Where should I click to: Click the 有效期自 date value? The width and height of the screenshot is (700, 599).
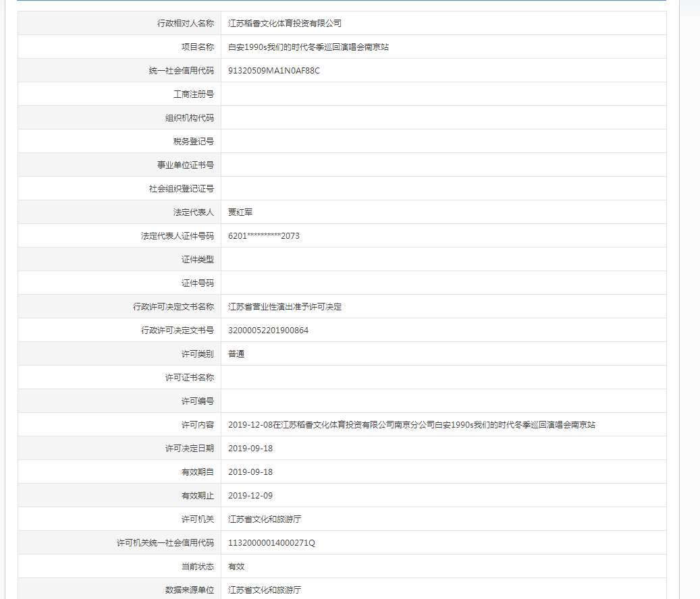[250, 472]
